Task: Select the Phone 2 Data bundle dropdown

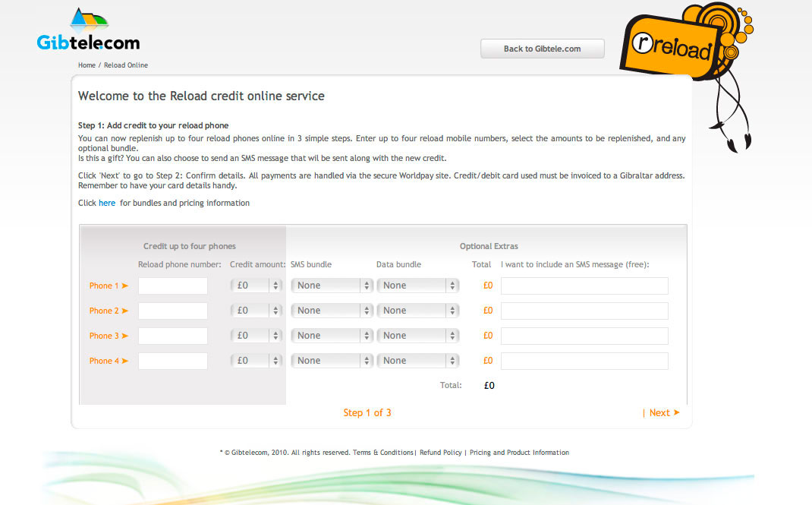Action: pos(417,311)
